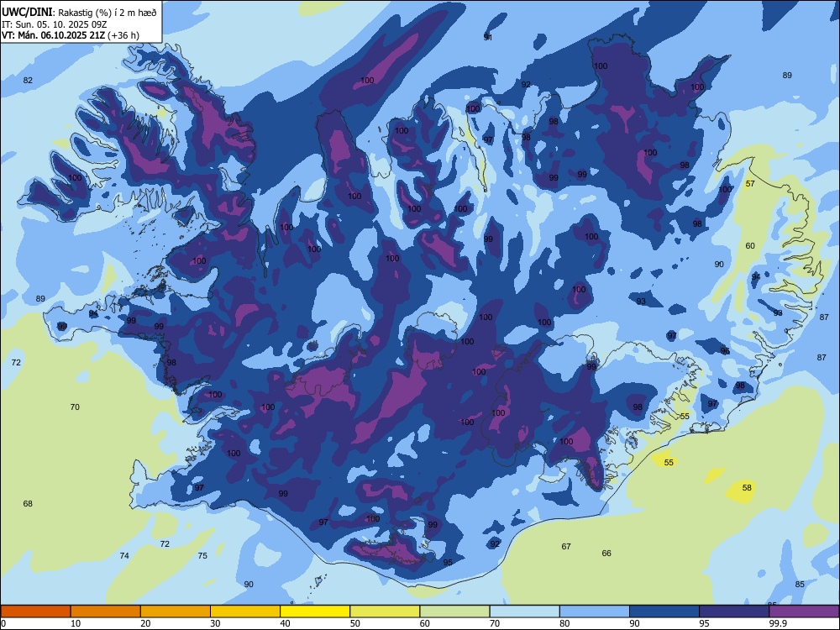Select the purple above-99.9 legend swatch
Image resolution: width=840 pixels, height=630 pixels.
click(x=804, y=612)
